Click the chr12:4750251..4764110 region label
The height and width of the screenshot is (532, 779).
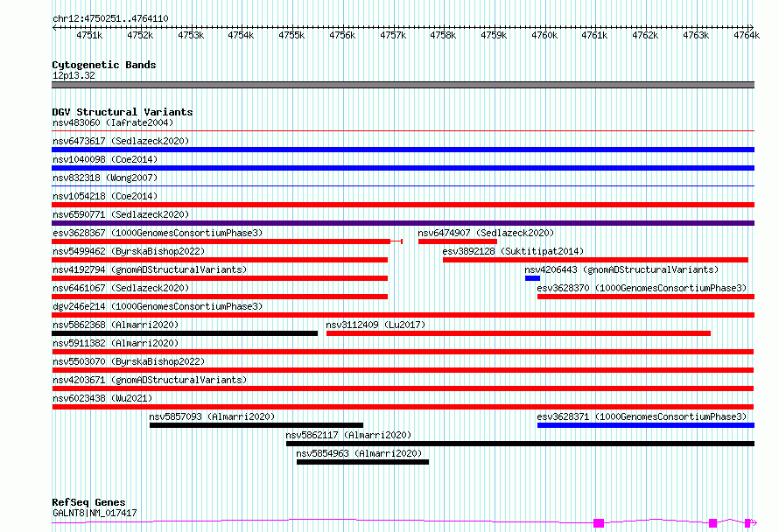click(110, 18)
